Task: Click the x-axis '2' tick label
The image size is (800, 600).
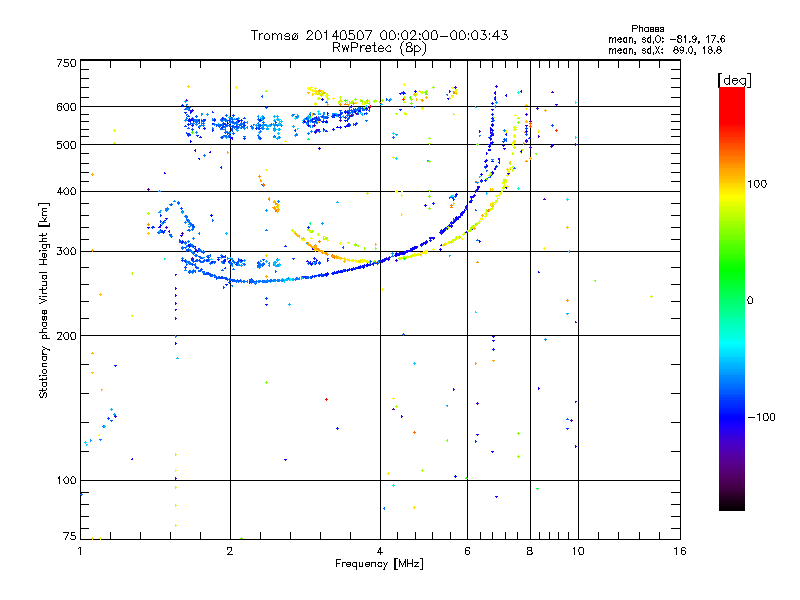Action: [230, 551]
